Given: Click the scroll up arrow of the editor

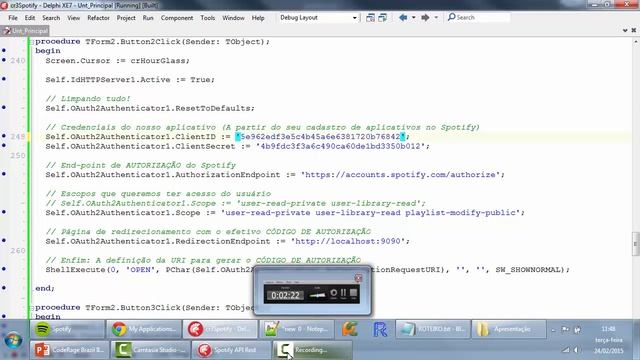Looking at the screenshot, I should coord(636,42).
